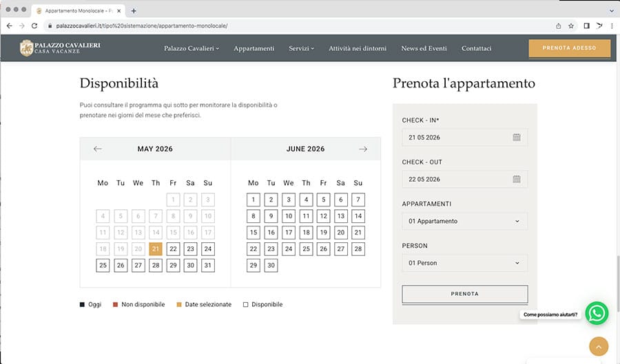Open Attività nei dintorni page
The image size is (620, 364).
point(358,48)
